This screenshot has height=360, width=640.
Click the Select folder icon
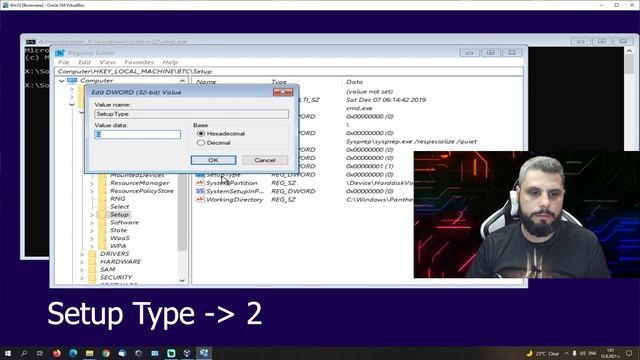pyautogui.click(x=102, y=207)
